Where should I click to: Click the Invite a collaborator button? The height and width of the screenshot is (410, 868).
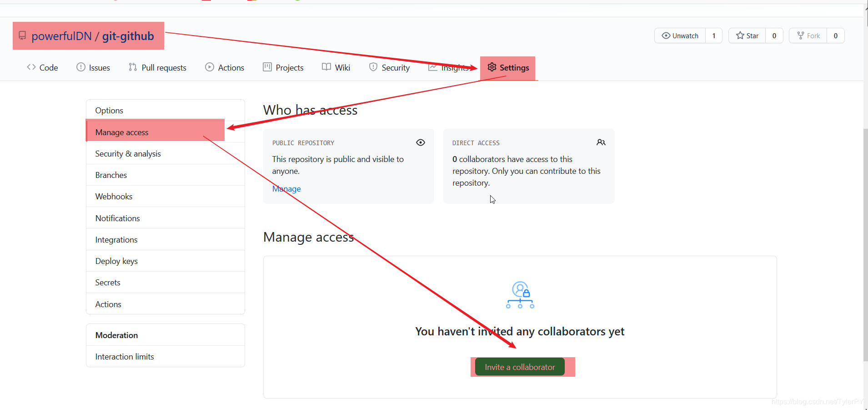pyautogui.click(x=520, y=367)
